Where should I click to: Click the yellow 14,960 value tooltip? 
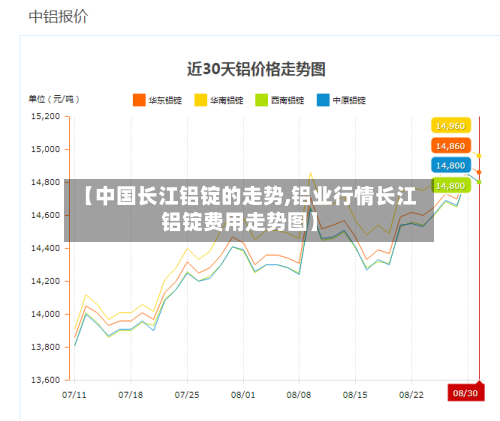(451, 126)
